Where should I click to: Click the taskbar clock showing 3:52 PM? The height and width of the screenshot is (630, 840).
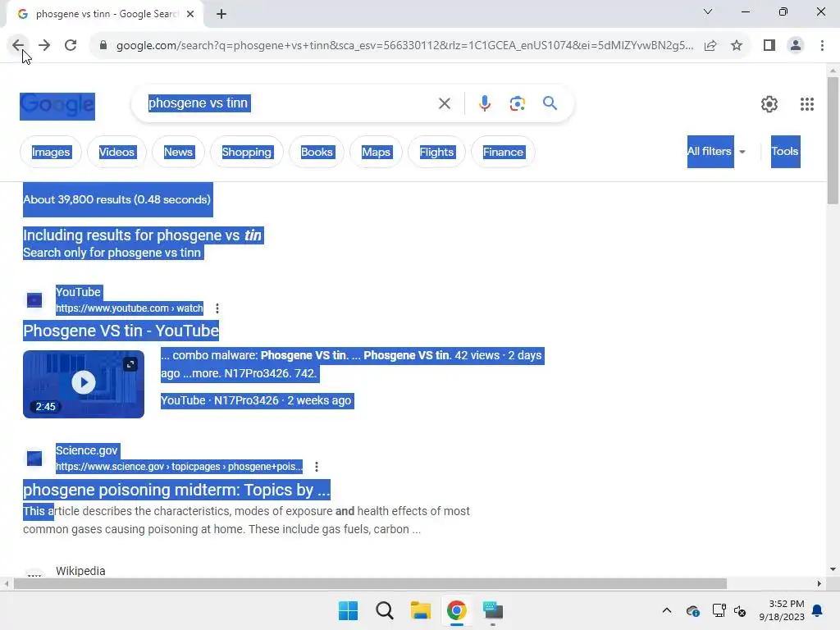click(782, 610)
